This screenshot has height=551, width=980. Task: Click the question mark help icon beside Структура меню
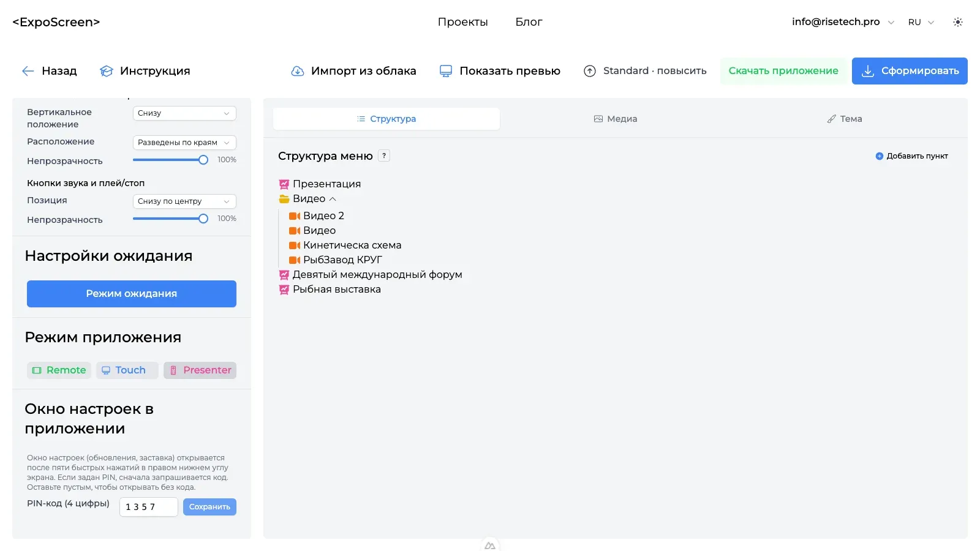coord(384,156)
